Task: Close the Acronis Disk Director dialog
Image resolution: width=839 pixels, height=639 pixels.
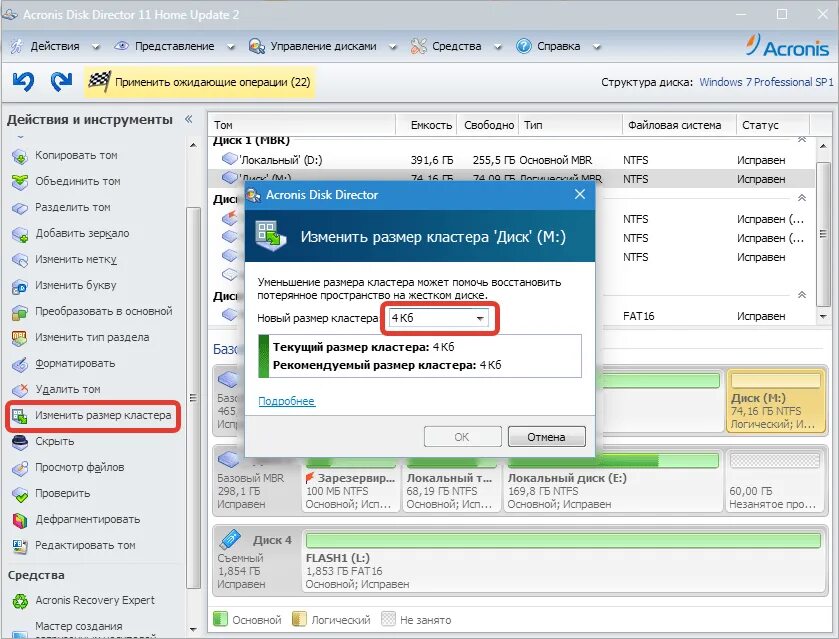Action: pos(579,194)
